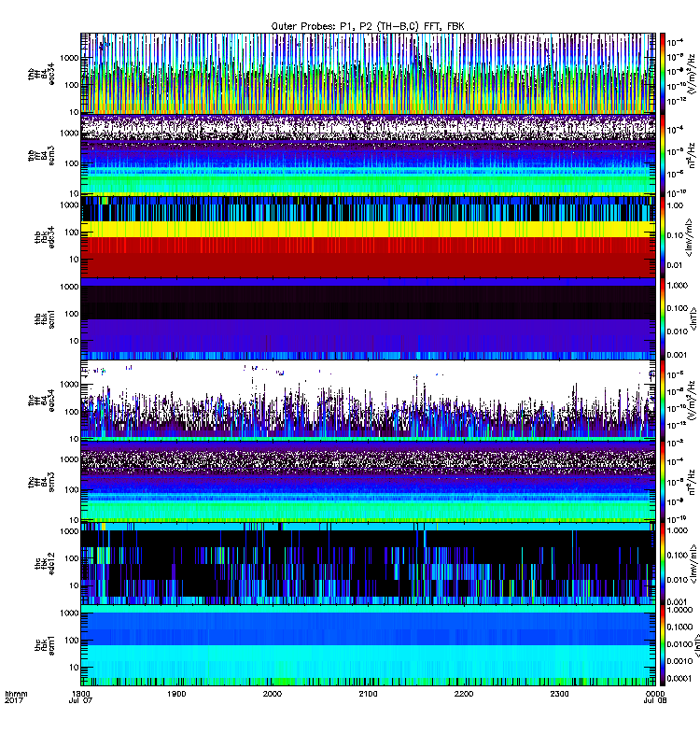700x747 pixels.
Task: Click the hhmm 2017 axis label
Action: (16, 697)
